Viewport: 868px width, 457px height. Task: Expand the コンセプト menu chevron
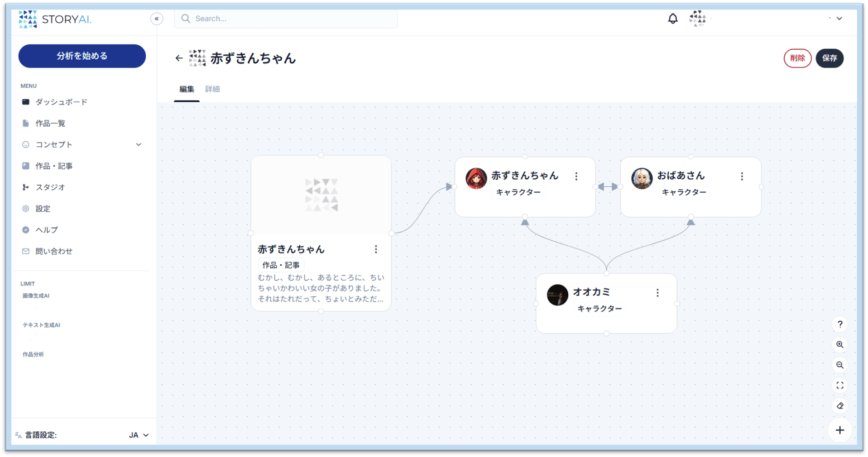tap(139, 144)
